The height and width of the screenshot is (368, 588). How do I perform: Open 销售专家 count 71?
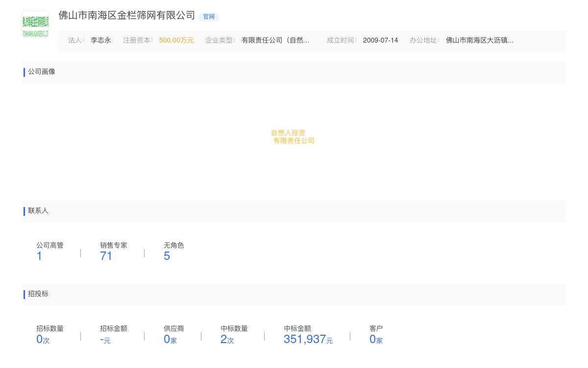(106, 256)
